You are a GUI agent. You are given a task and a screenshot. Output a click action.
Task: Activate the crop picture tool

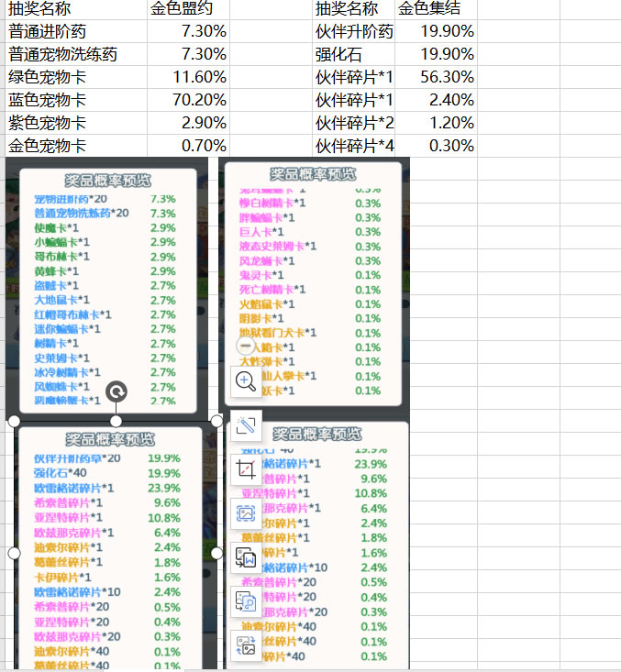246,469
